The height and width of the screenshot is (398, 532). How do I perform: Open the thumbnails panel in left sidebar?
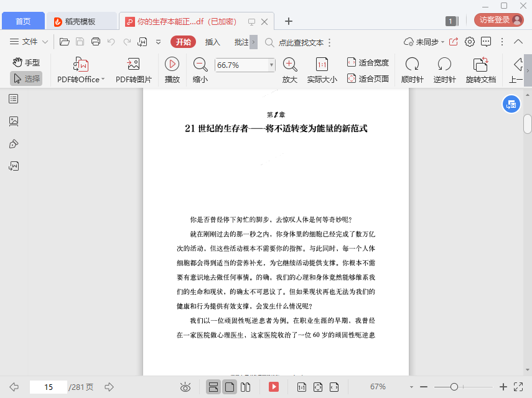click(x=14, y=121)
